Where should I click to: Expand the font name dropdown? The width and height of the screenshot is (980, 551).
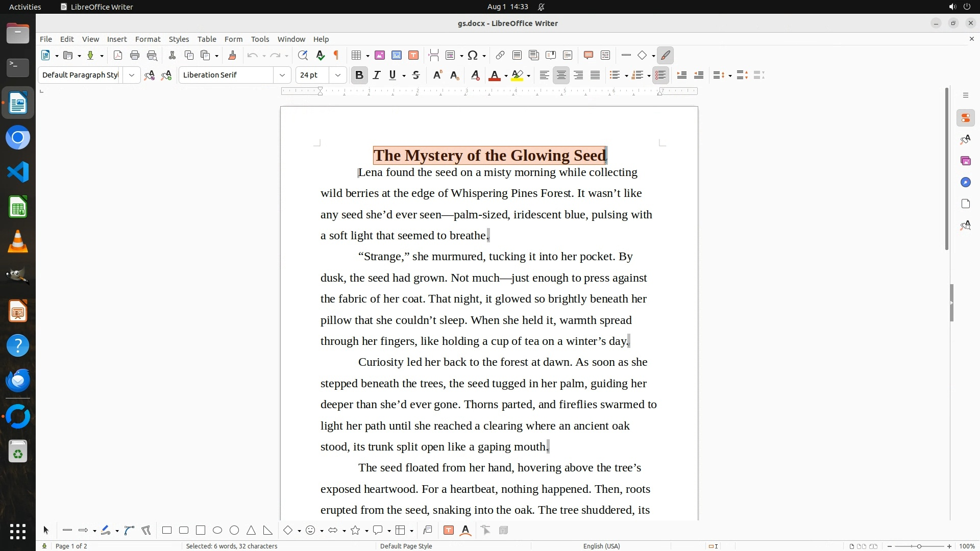282,76
